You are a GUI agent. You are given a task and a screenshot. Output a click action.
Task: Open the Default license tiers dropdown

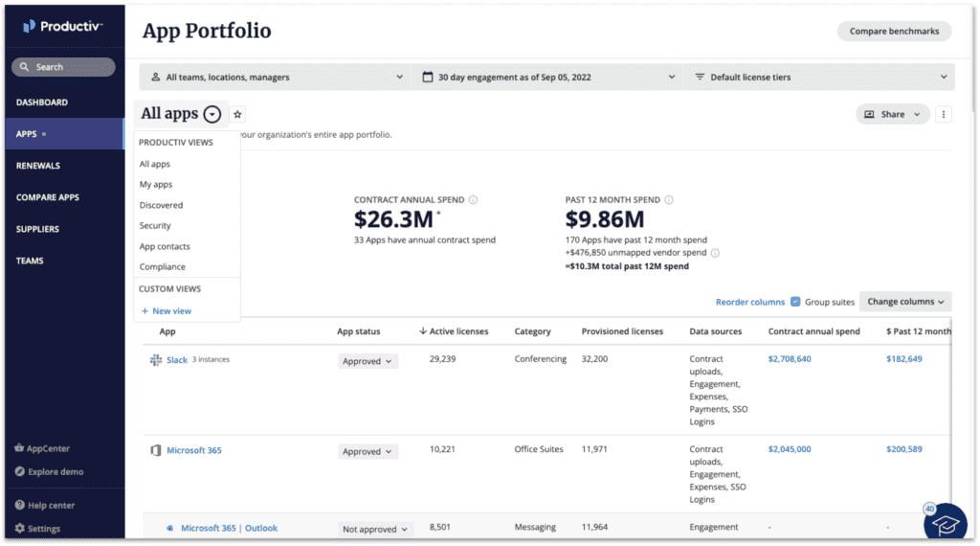point(819,77)
